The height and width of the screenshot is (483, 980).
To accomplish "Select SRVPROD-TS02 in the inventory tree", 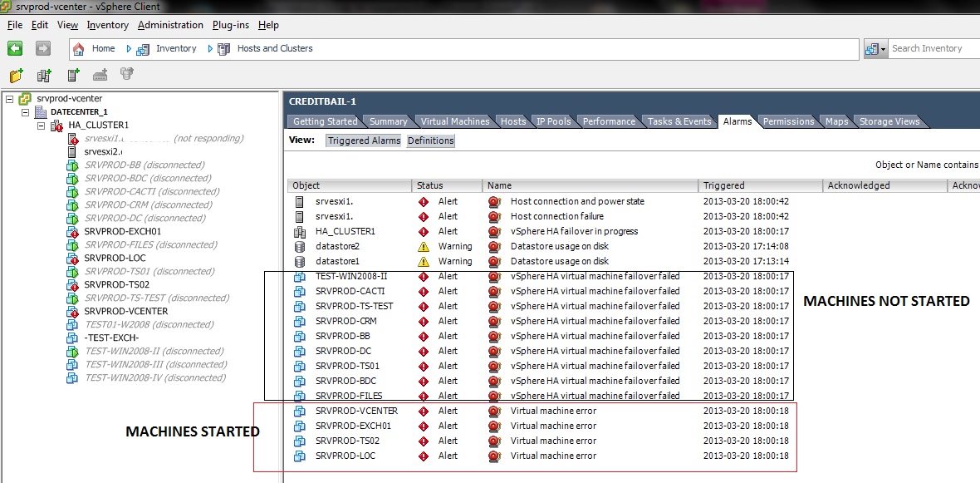I will pyautogui.click(x=117, y=284).
